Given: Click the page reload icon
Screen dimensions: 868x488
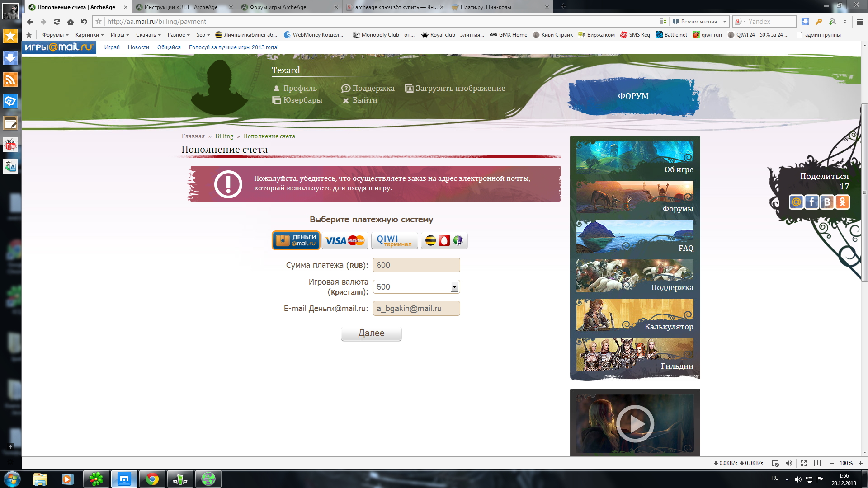Looking at the screenshot, I should pyautogui.click(x=57, y=22).
